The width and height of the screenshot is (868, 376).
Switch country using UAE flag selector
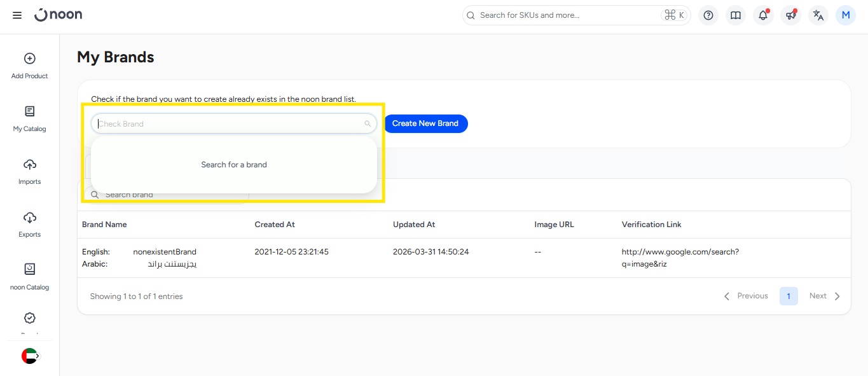pos(29,356)
